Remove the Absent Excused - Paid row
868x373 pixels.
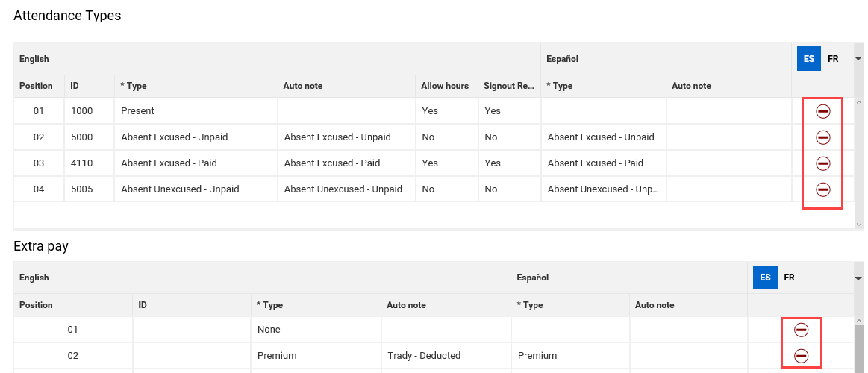pyautogui.click(x=822, y=163)
